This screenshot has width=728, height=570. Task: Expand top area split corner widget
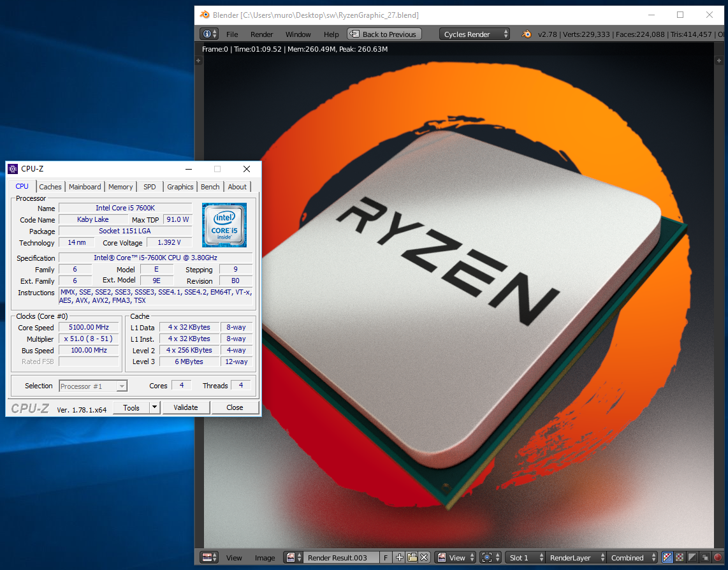pyautogui.click(x=198, y=61)
